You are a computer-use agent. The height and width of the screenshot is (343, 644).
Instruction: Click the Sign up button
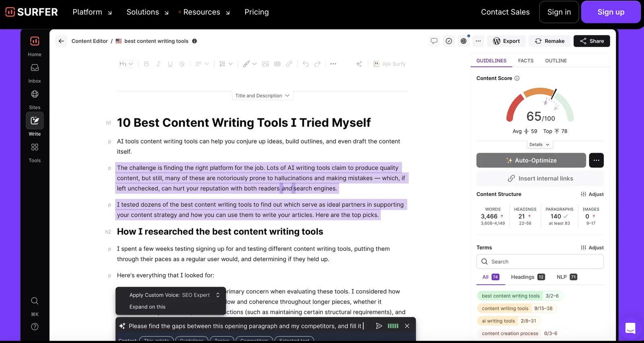coord(611,12)
